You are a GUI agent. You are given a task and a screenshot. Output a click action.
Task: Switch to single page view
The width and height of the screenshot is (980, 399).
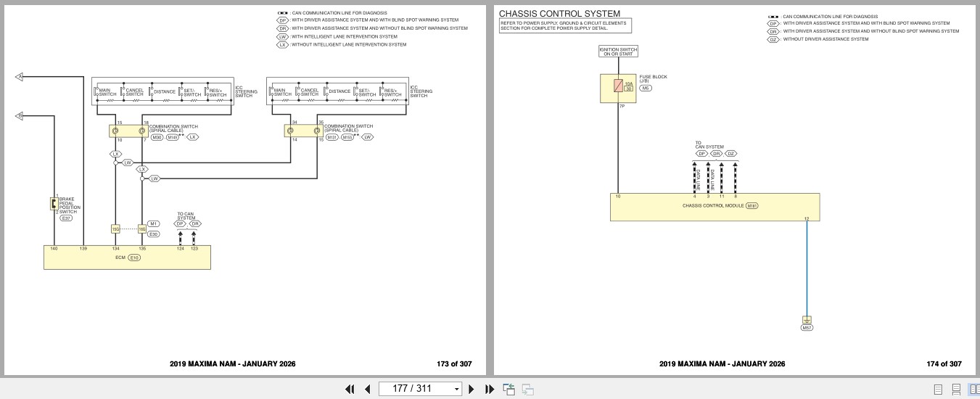click(938, 390)
